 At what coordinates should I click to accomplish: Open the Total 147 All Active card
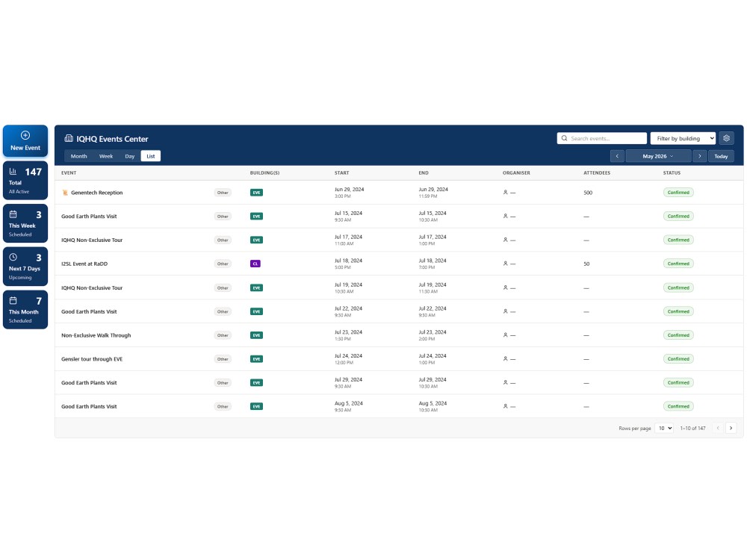(25, 181)
